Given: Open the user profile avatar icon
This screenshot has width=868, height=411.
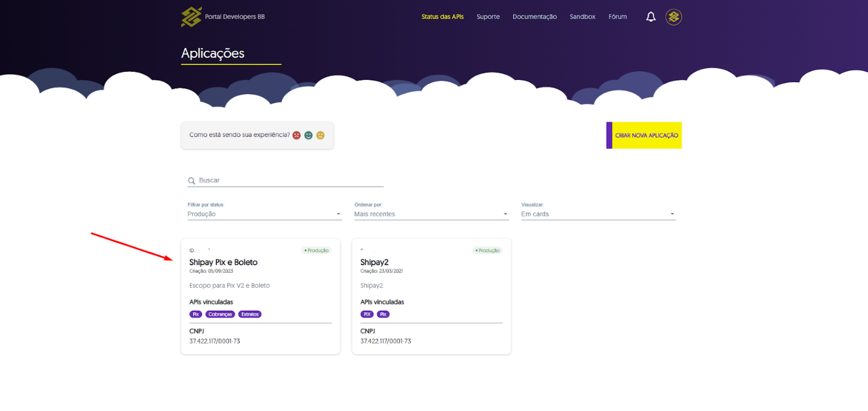Looking at the screenshot, I should click(673, 17).
